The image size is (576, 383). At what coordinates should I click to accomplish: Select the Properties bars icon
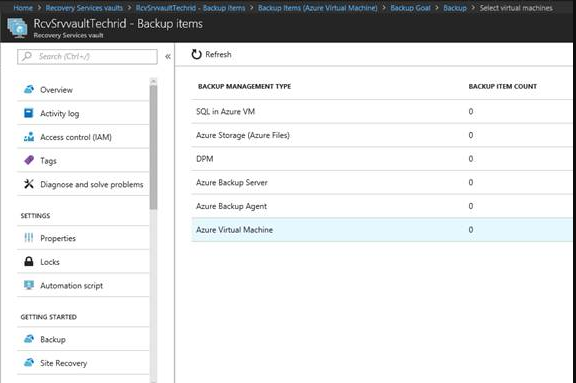29,238
